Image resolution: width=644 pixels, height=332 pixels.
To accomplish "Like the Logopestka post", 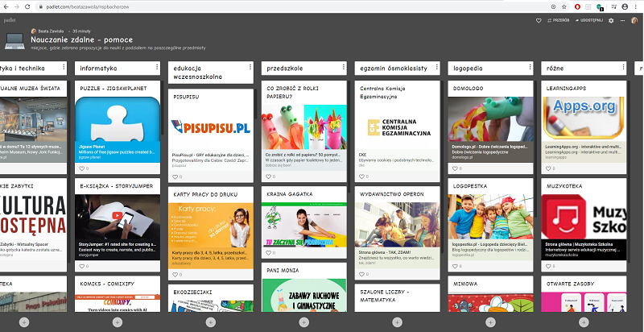I will tap(456, 266).
